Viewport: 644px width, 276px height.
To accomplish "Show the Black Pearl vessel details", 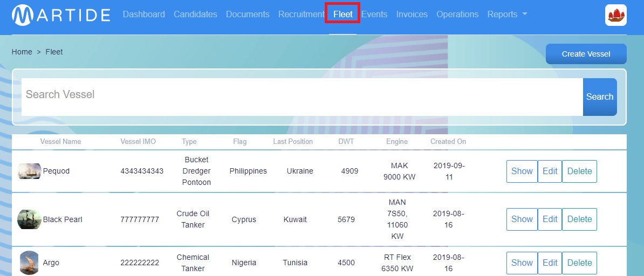I will (522, 219).
